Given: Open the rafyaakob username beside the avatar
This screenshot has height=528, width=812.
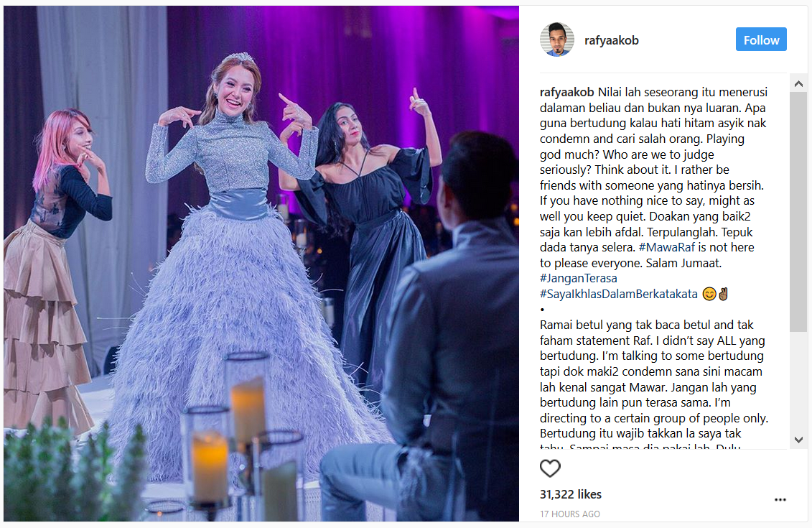Looking at the screenshot, I should pyautogui.click(x=611, y=40).
